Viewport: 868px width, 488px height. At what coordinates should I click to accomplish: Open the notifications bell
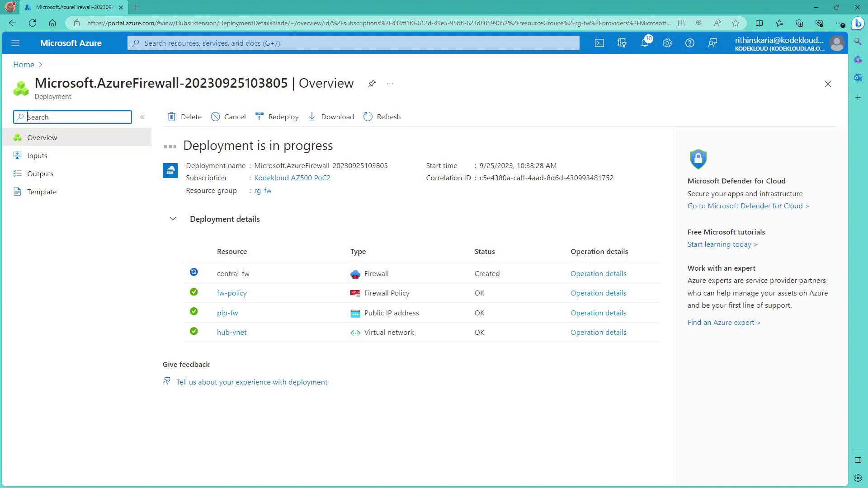[x=645, y=43]
